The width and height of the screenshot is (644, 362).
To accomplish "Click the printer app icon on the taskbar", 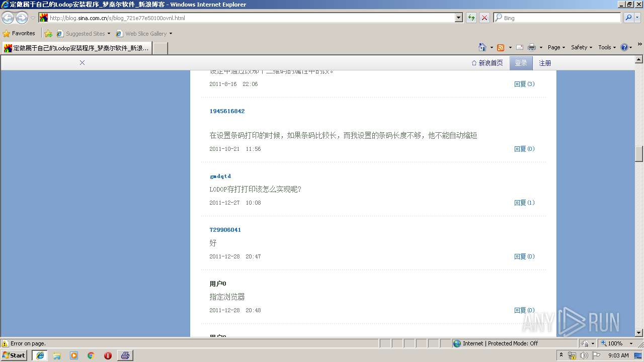I will (x=125, y=355).
